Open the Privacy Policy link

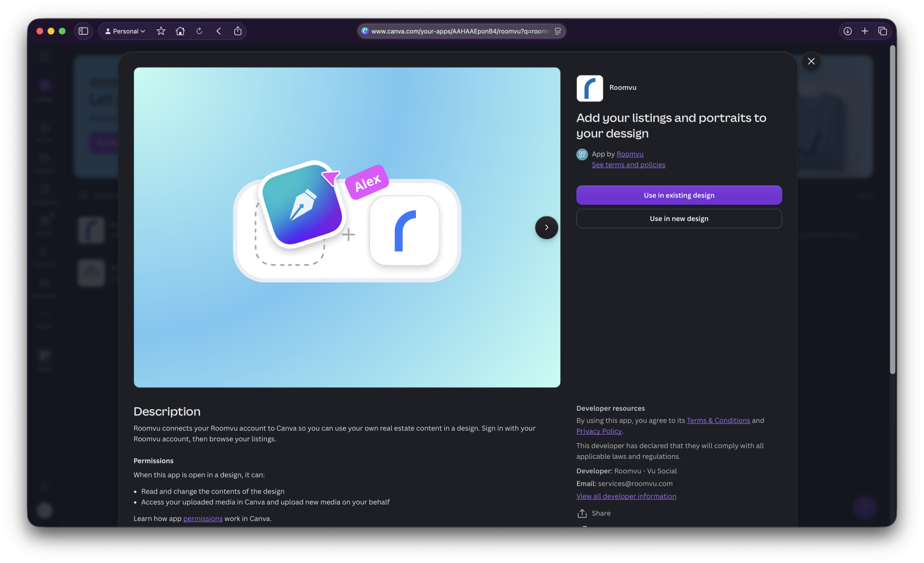tap(599, 431)
